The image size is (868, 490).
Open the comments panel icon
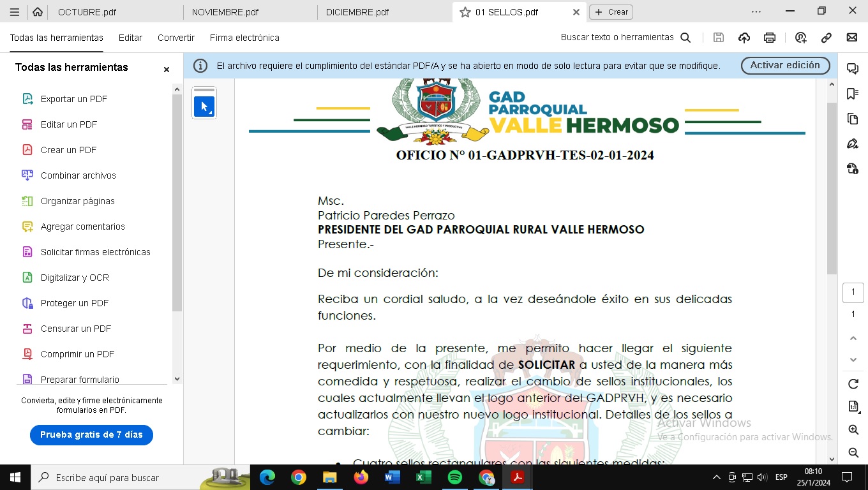click(852, 69)
